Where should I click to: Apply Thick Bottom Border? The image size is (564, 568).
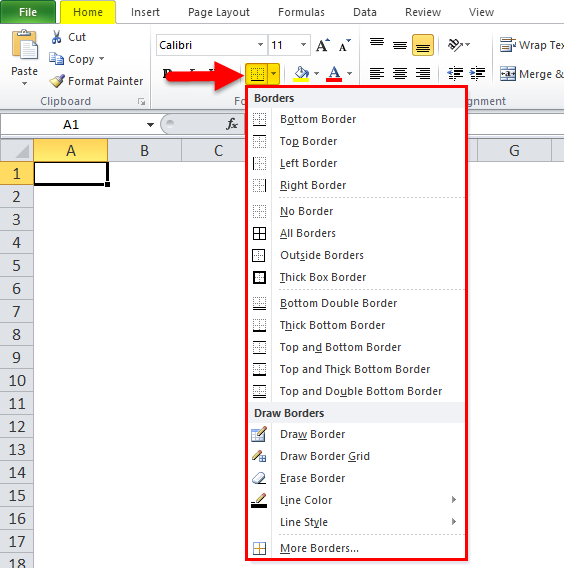pos(357,325)
